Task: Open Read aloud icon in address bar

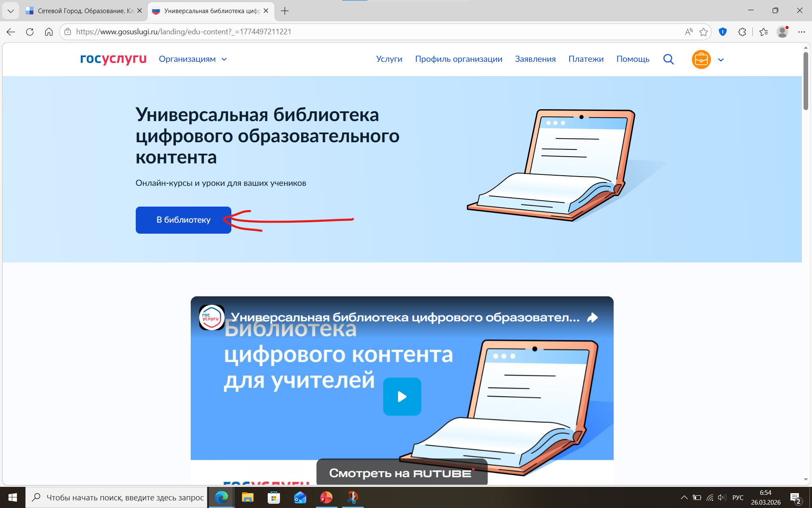Action: click(689, 32)
